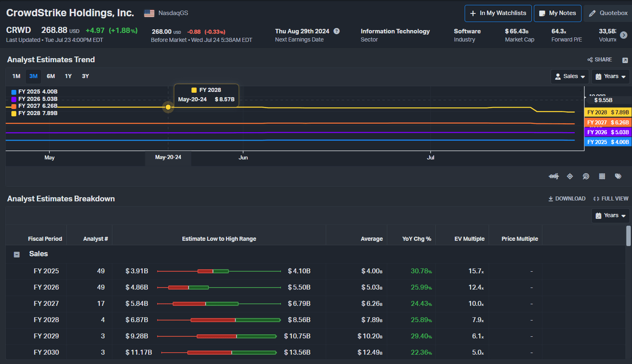This screenshot has width=632, height=364.
Task: Toggle the price tag labels icon
Action: [618, 176]
